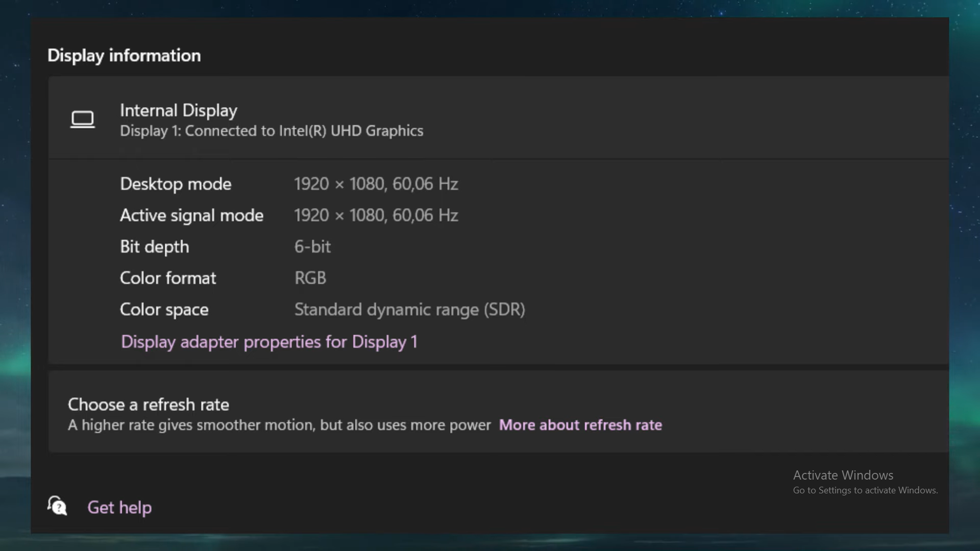Viewport: 980px width, 551px height.
Task: Click the Display information section title
Action: [x=124, y=55]
